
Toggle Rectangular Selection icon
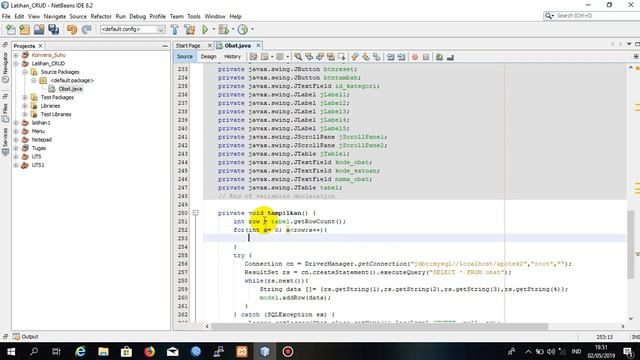click(342, 57)
